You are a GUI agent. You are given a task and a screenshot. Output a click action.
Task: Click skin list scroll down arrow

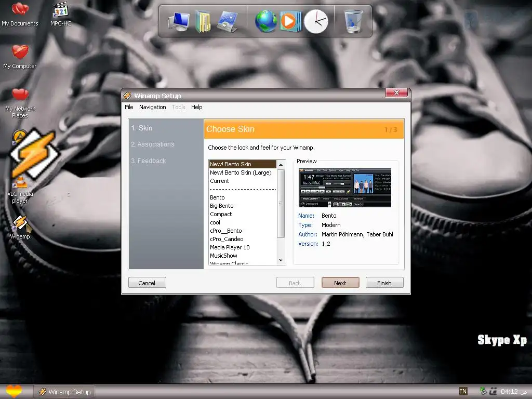(x=281, y=260)
